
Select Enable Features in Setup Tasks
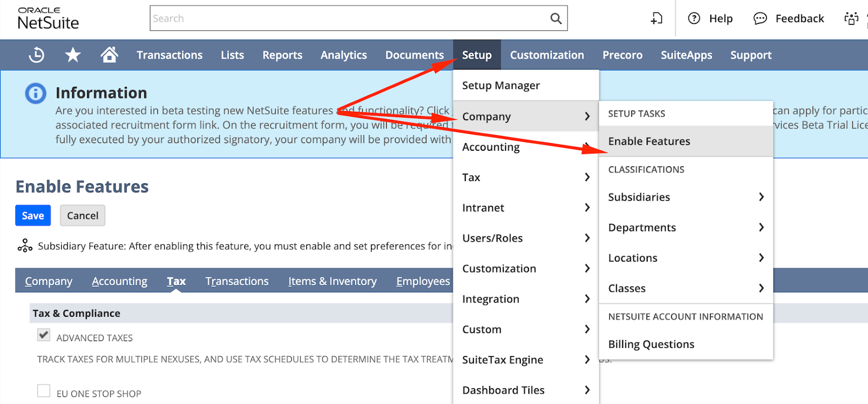tap(686, 141)
